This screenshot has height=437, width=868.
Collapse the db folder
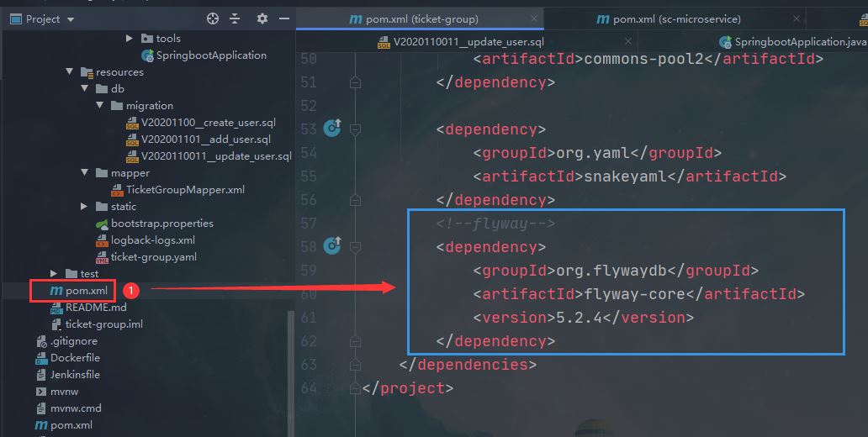84,88
